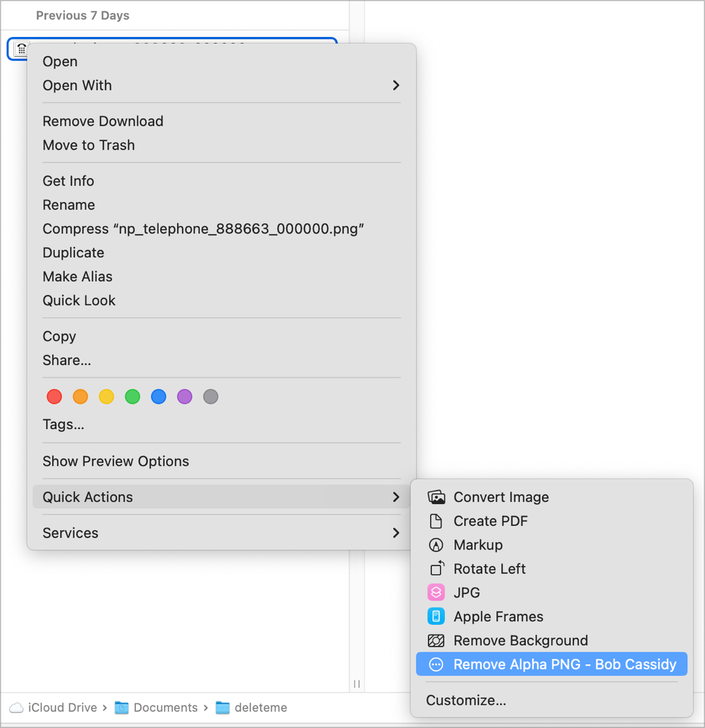Expand the Quick Actions submenu chevron
This screenshot has height=728, width=705.
pos(396,497)
